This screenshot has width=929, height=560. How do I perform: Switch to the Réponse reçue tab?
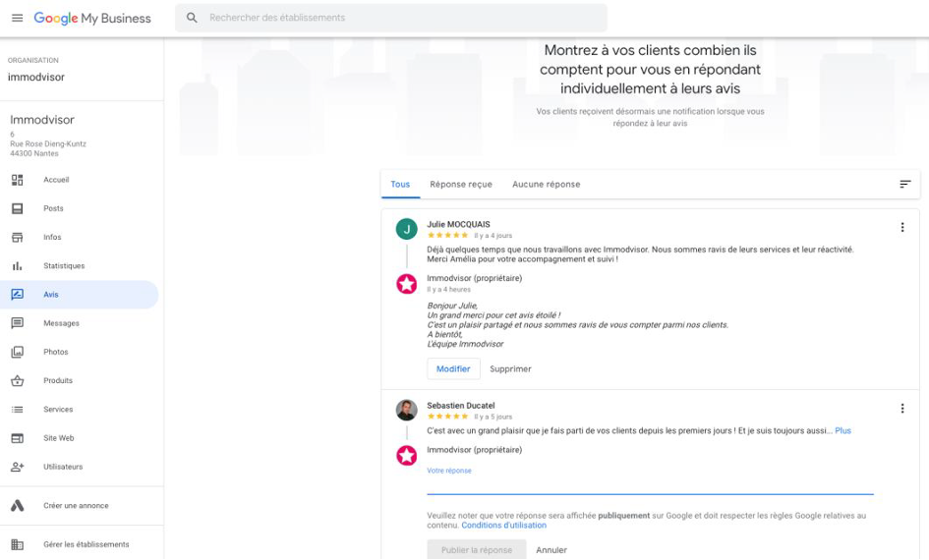point(460,184)
